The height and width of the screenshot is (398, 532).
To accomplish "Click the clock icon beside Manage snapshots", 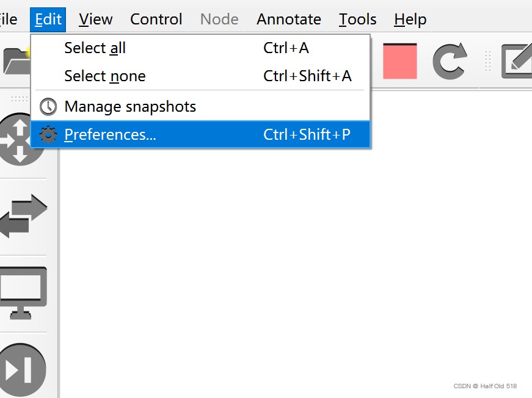I will 48,107.
